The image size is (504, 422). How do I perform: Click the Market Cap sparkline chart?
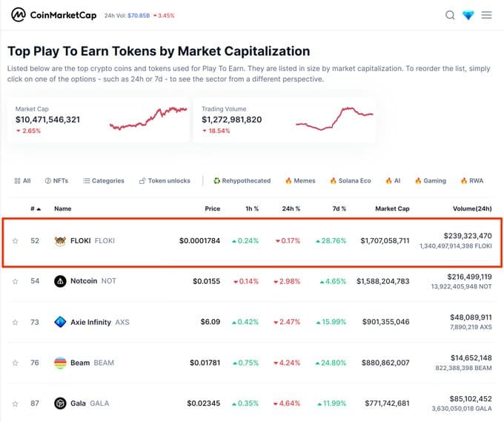[148, 119]
